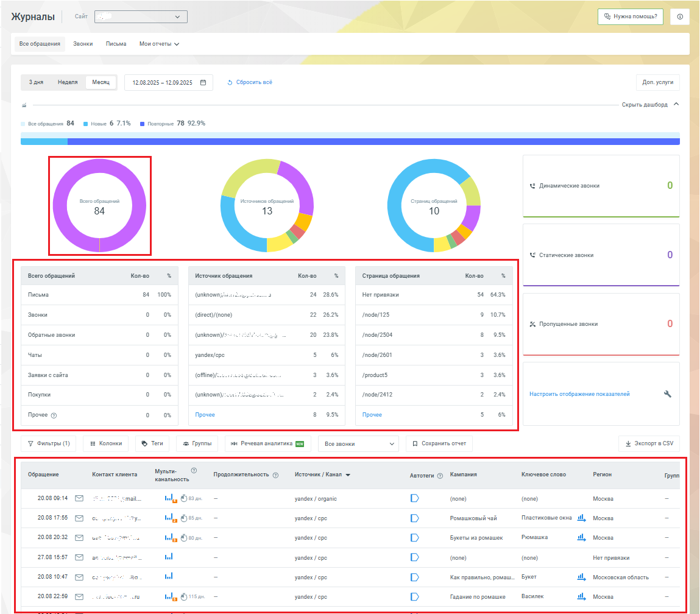
Task: Click multichannel bars icon in 20.08 10:47 row
Action: click(x=169, y=576)
